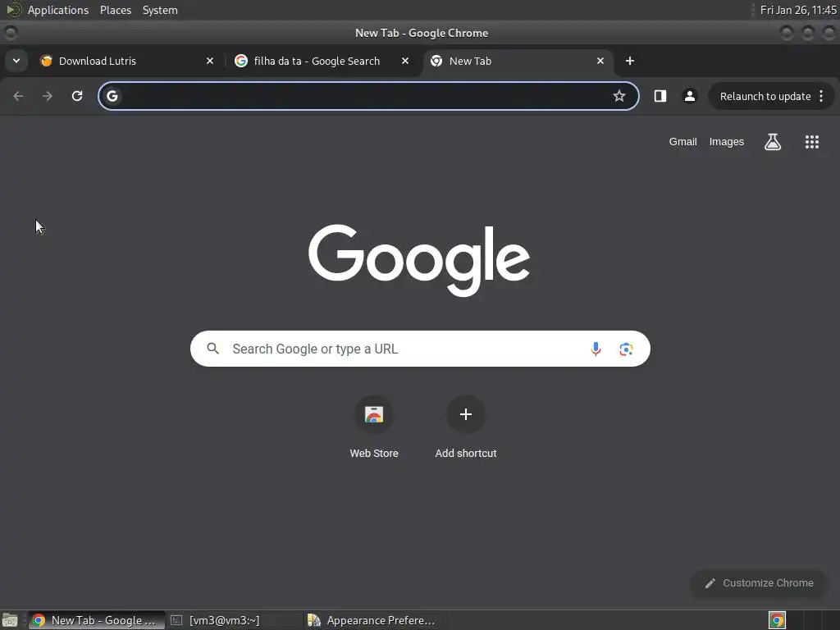The image size is (840, 630).
Task: Open Search Labs flask icon
Action: pos(773,142)
